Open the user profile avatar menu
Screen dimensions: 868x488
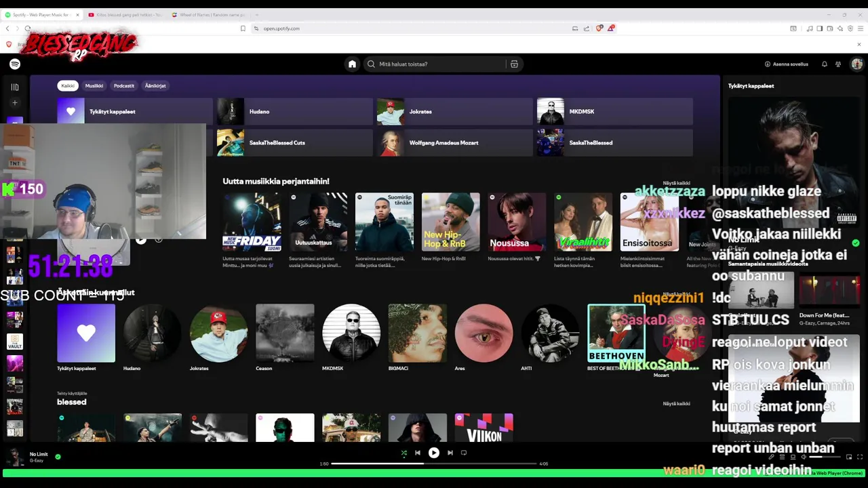click(x=857, y=64)
